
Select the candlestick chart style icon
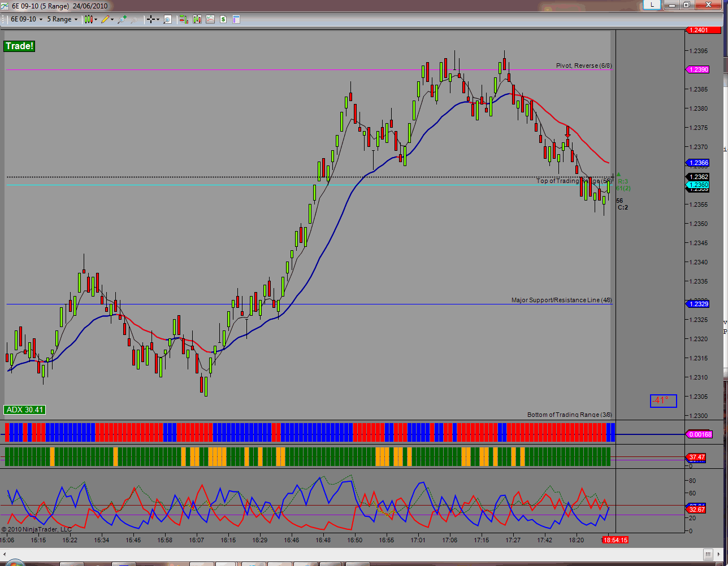coord(88,19)
